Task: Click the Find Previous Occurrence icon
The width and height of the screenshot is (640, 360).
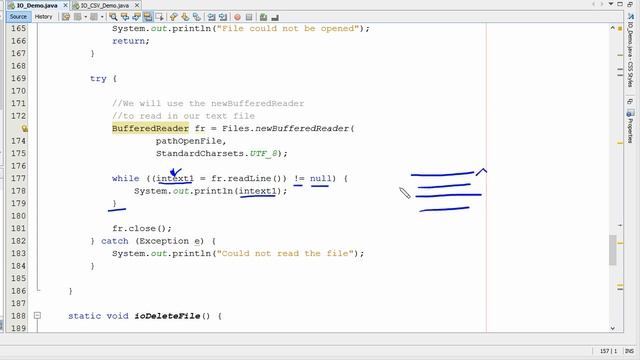Action: tap(125, 17)
